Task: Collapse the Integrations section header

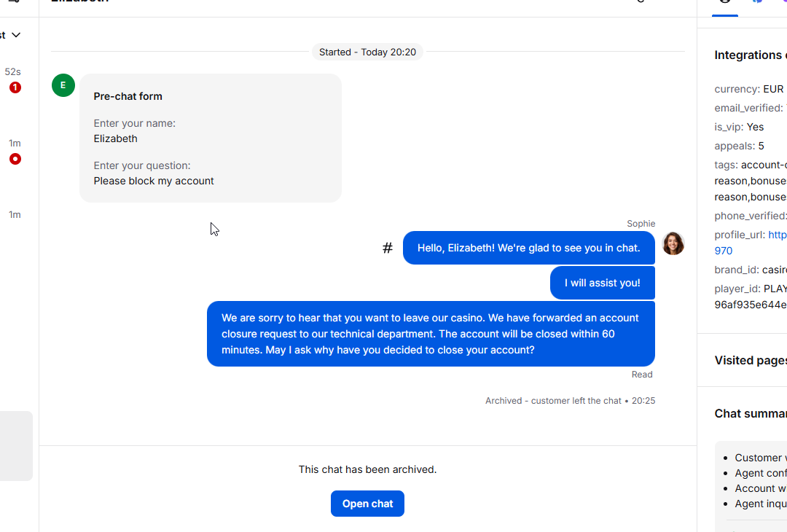Action: pyautogui.click(x=750, y=55)
